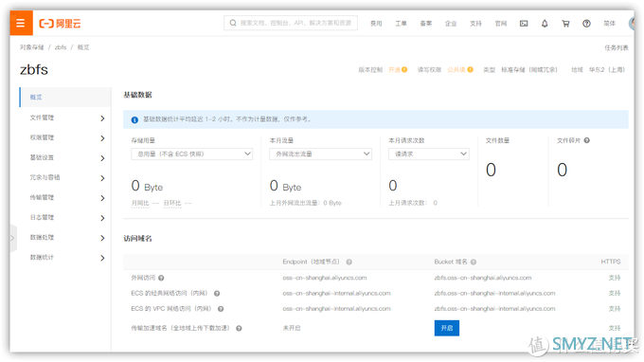Click the user avatar in the header
Image resolution: width=644 pixels, height=362 pixels.
pos(632,24)
